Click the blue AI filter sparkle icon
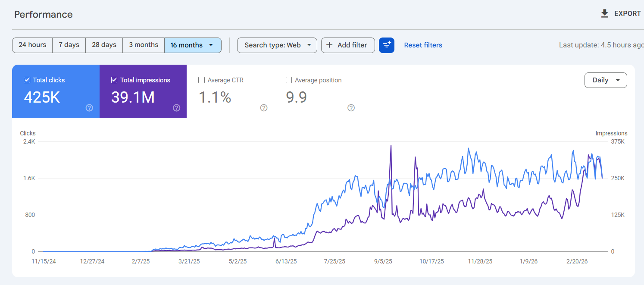 [x=387, y=45]
